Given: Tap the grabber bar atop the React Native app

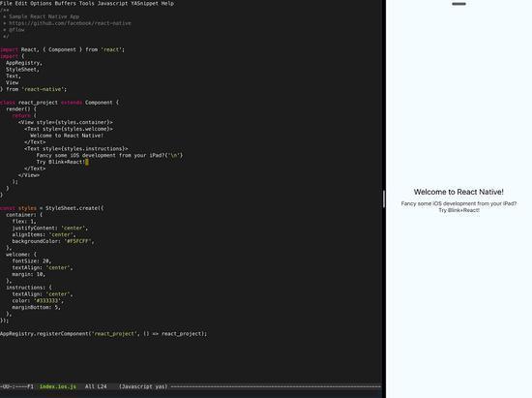Looking at the screenshot, I should pos(458,4).
